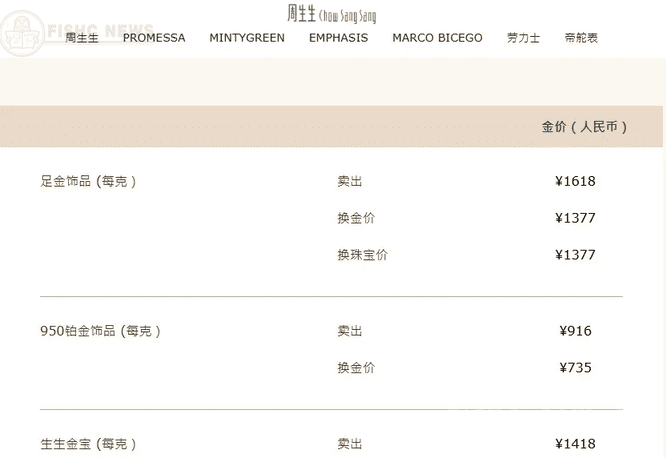Click the 换珠宝价 label
Viewport: 666px width, 458px height.
362,255
